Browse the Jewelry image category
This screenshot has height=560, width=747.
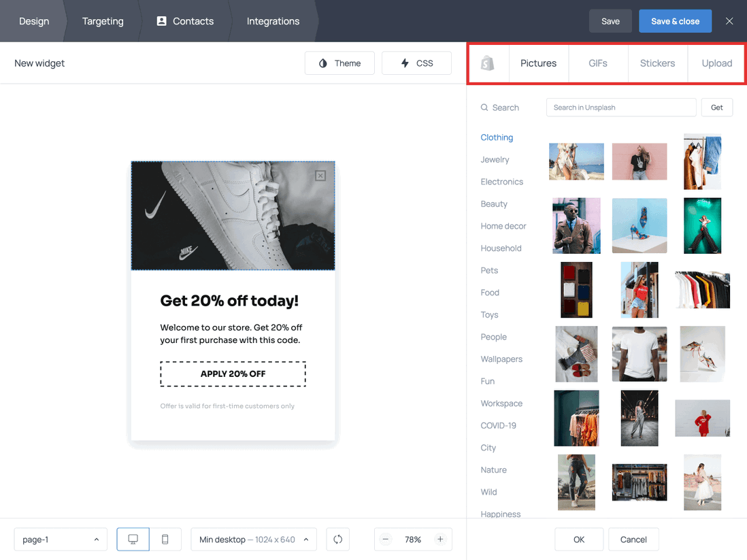(494, 159)
